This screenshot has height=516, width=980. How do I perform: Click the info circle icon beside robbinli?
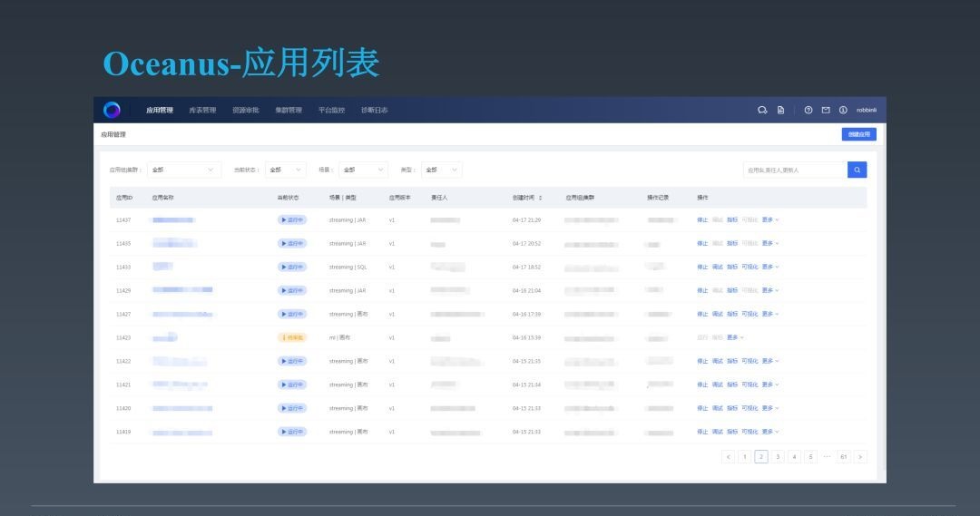pyautogui.click(x=843, y=110)
